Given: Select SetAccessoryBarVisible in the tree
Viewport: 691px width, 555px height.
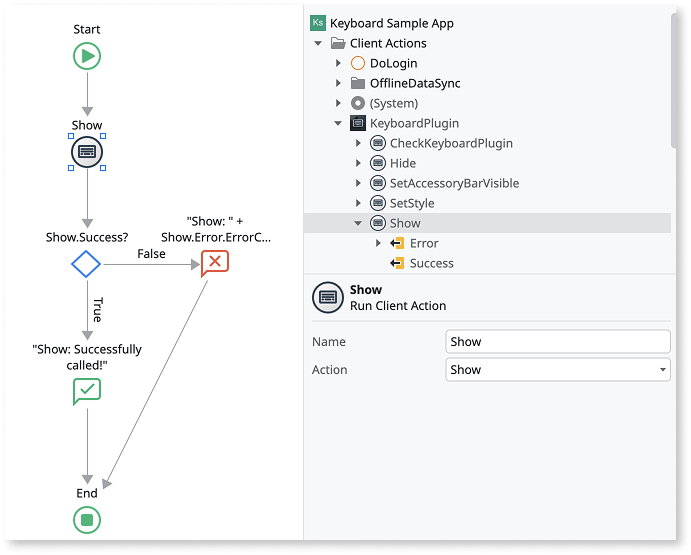Looking at the screenshot, I should click(x=454, y=183).
